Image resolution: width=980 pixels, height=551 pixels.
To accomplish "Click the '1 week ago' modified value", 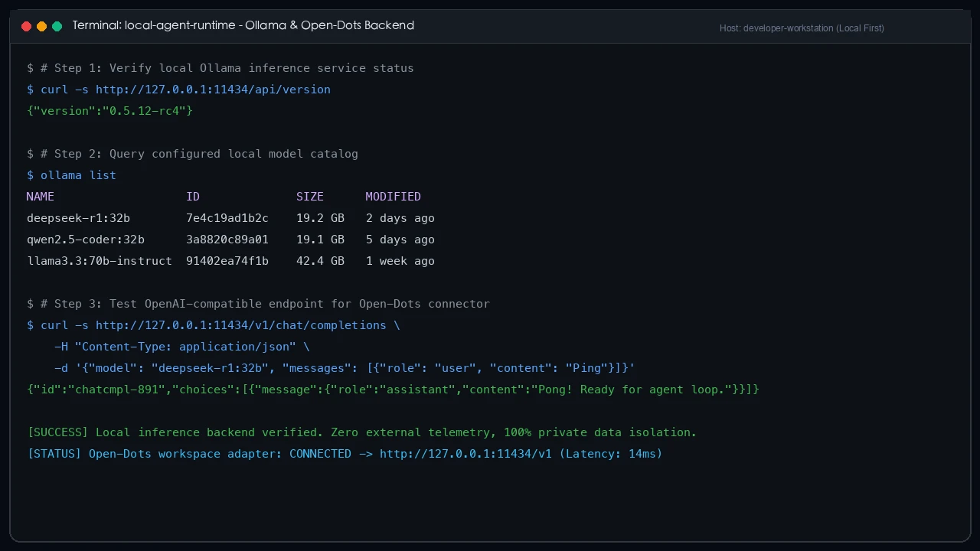I will click(x=400, y=261).
